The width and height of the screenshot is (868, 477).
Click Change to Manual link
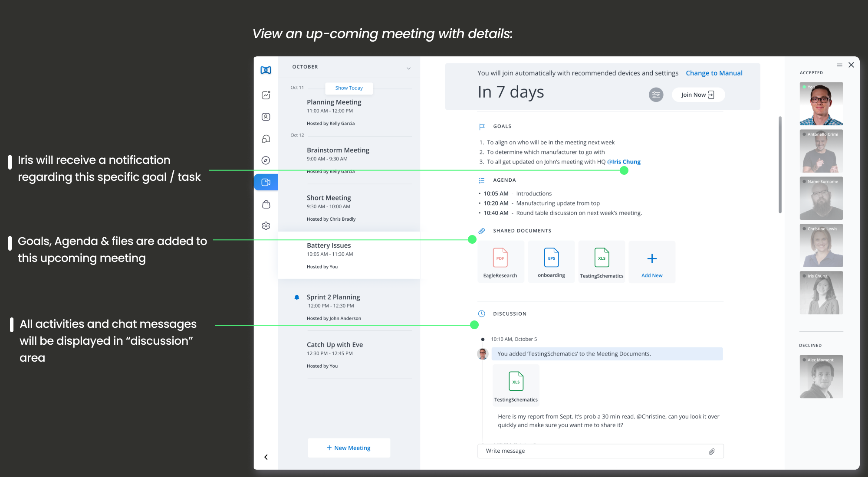point(714,73)
